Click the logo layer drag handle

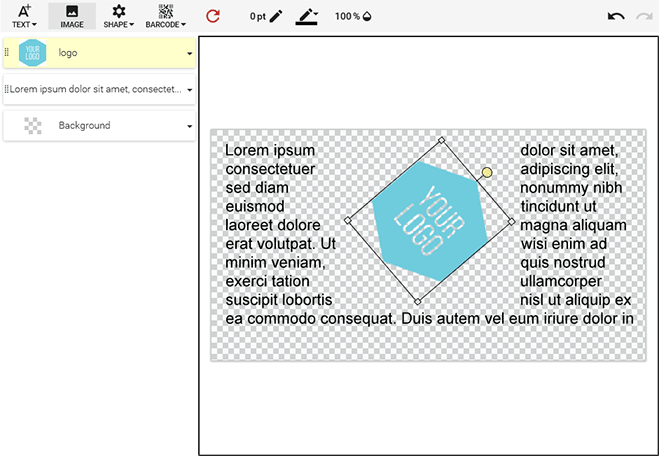[x=7, y=53]
